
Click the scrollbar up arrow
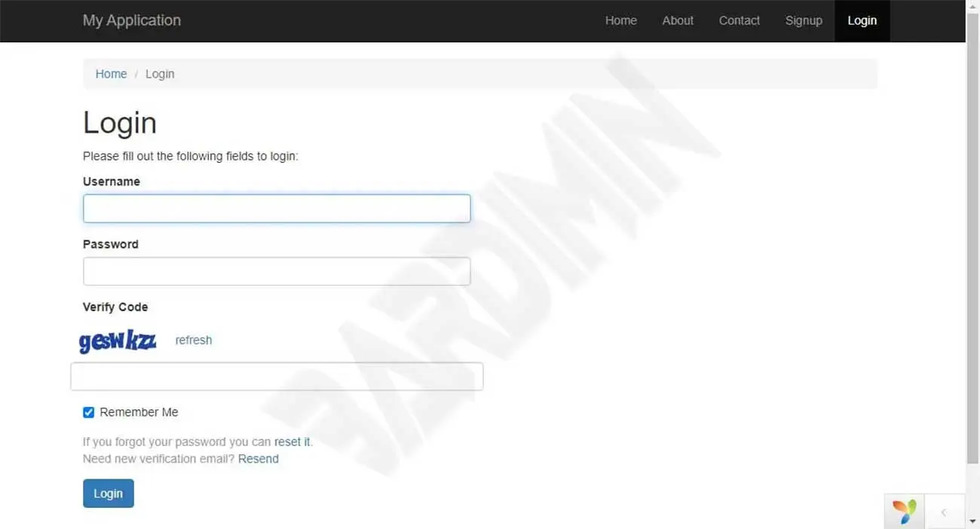point(972,6)
